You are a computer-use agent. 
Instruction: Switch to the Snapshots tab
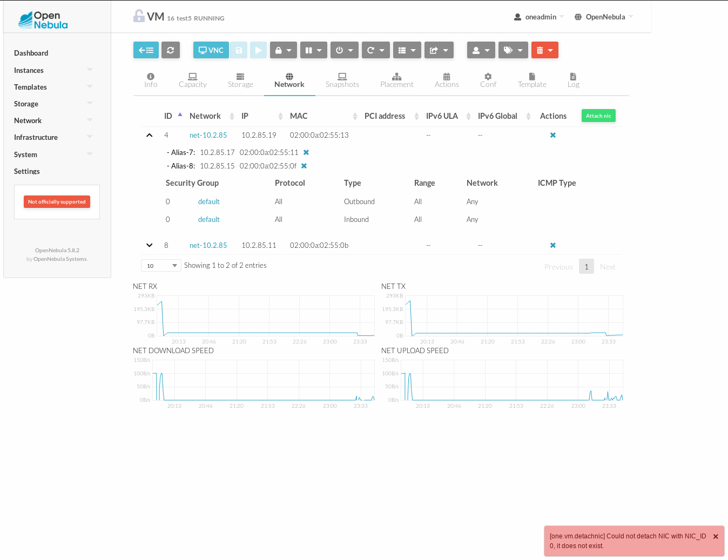point(342,80)
